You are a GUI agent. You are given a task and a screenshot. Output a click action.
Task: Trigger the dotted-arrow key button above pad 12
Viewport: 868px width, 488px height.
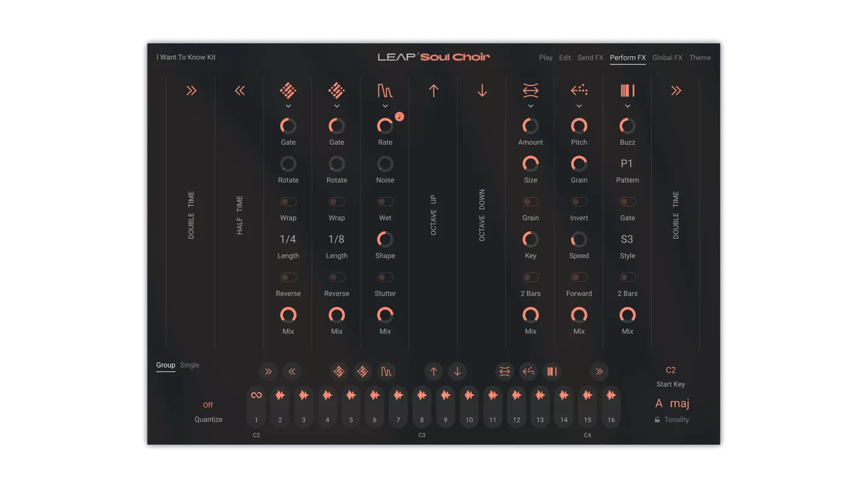pos(528,372)
